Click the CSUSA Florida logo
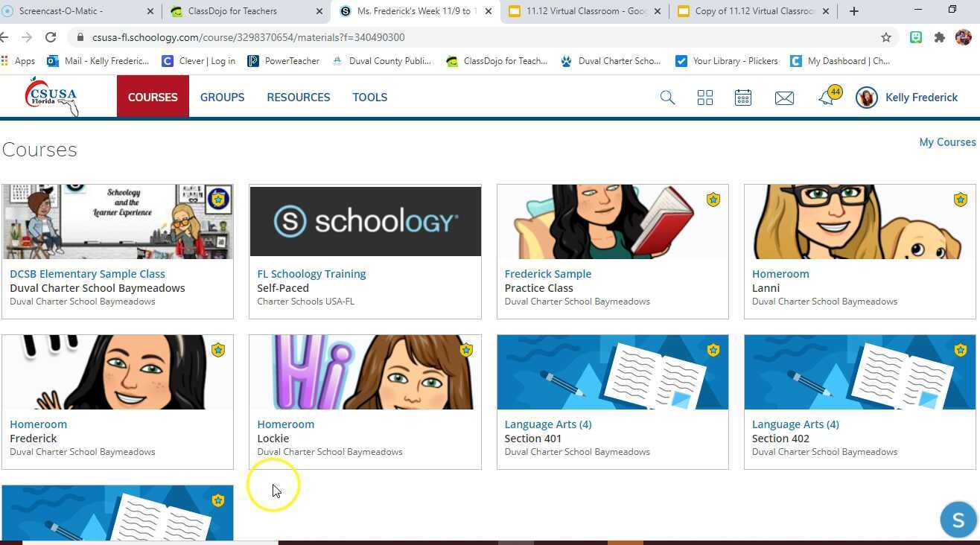 [52, 97]
